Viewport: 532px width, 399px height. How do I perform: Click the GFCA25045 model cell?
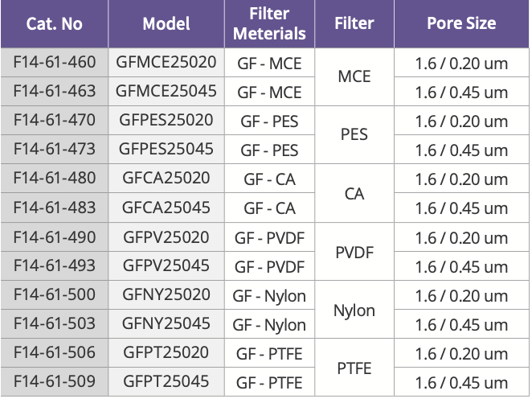pyautogui.click(x=166, y=208)
